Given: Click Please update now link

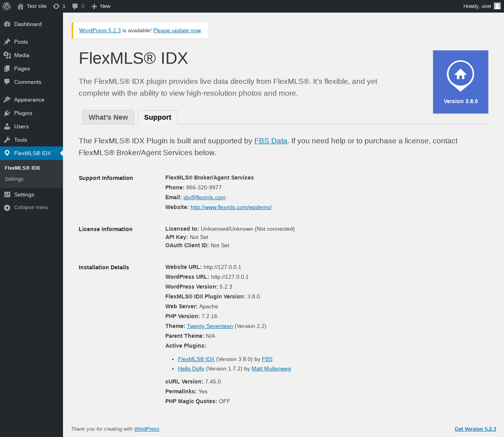Looking at the screenshot, I should point(177,30).
